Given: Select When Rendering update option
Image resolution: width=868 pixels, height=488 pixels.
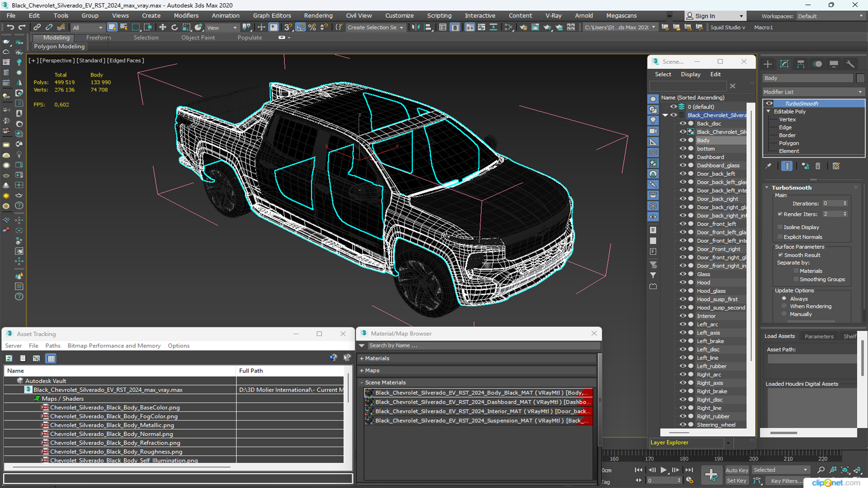Looking at the screenshot, I should tap(784, 306).
